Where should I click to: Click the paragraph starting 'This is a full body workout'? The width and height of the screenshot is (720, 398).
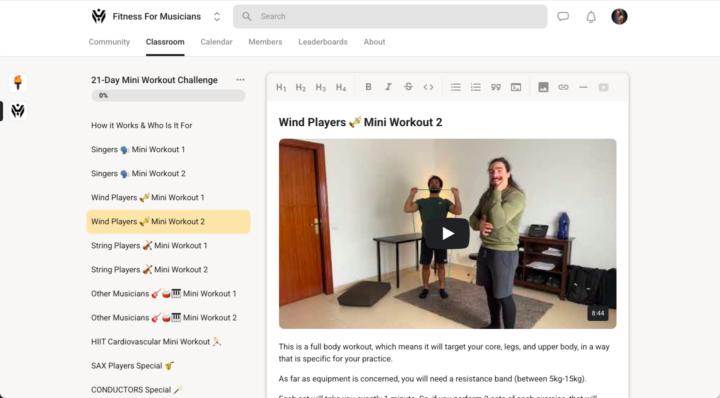point(444,353)
